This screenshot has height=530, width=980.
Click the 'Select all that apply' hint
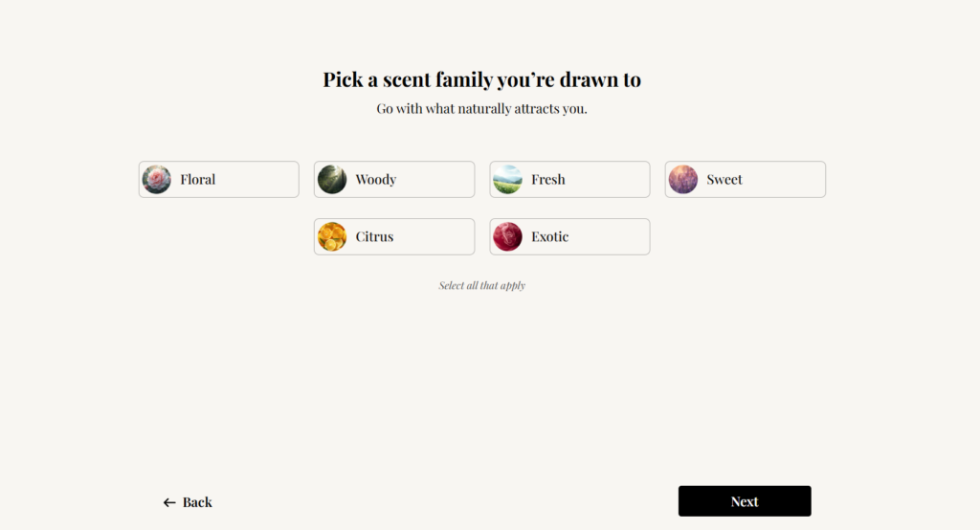482,286
